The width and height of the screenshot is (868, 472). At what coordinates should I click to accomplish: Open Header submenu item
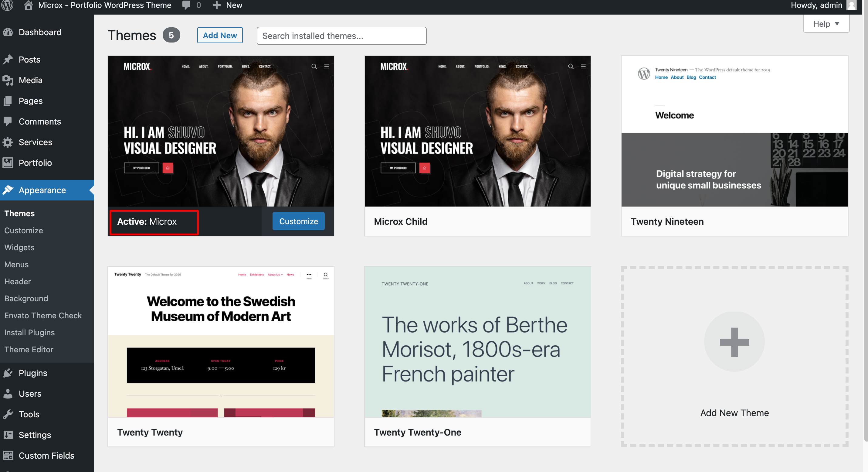[18, 282]
